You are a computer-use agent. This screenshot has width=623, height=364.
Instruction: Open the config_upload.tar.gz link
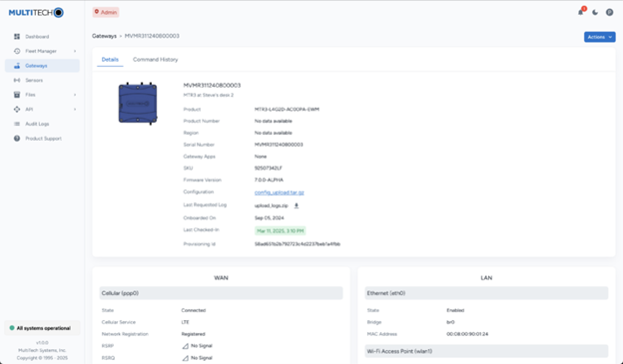pos(280,192)
